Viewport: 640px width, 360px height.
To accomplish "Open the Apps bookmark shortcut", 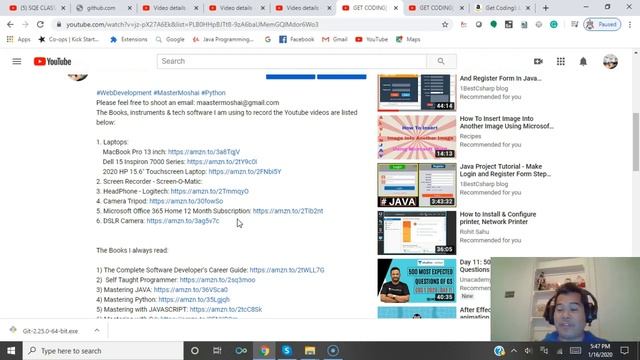I will [19, 39].
